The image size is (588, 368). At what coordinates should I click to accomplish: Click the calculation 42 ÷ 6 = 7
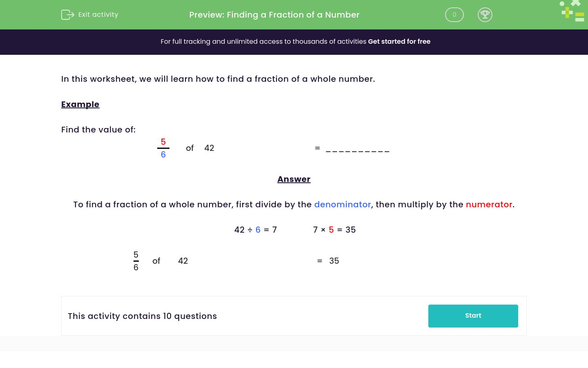tap(255, 230)
